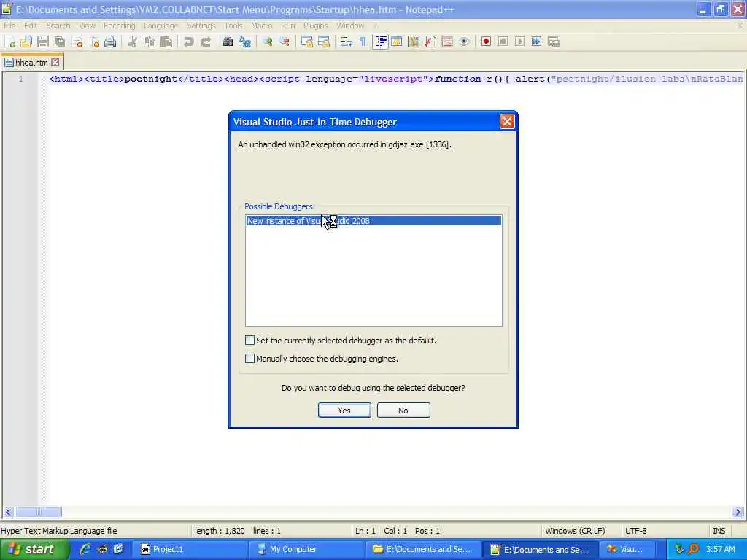Click the Save toolbar icon
Viewport: 747px width, 560px height.
tap(43, 42)
